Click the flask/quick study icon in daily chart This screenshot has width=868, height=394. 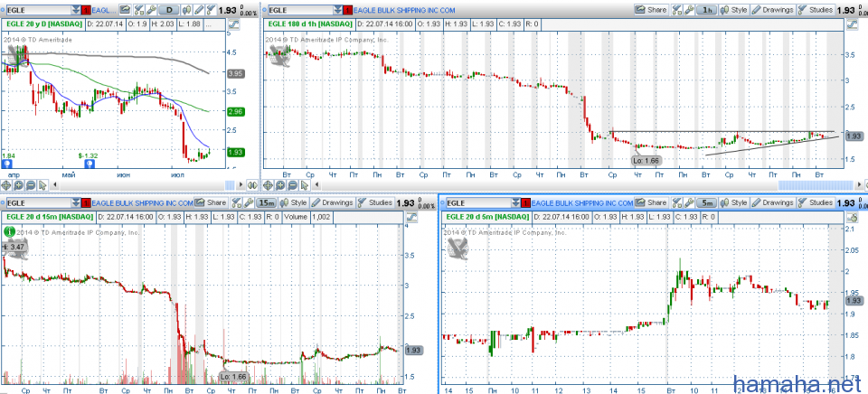(138, 10)
